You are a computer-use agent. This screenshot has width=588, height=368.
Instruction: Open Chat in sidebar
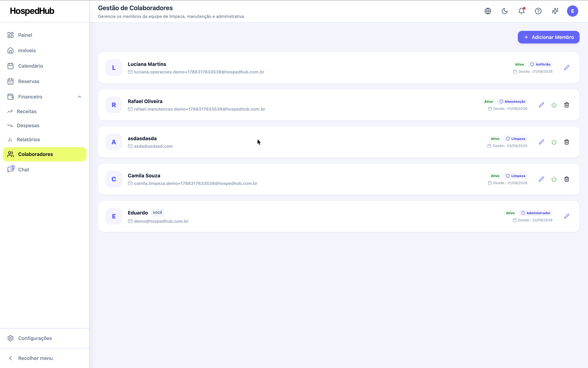pos(45,170)
